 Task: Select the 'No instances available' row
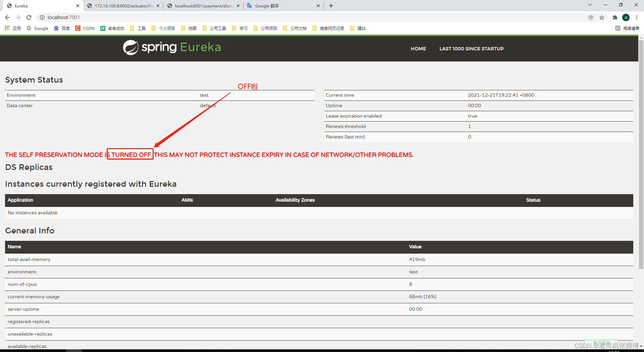pyautogui.click(x=319, y=213)
